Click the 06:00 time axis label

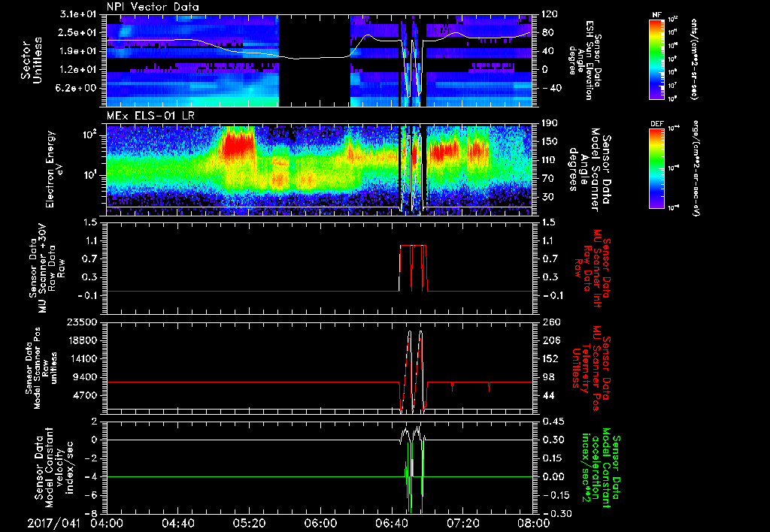click(320, 523)
